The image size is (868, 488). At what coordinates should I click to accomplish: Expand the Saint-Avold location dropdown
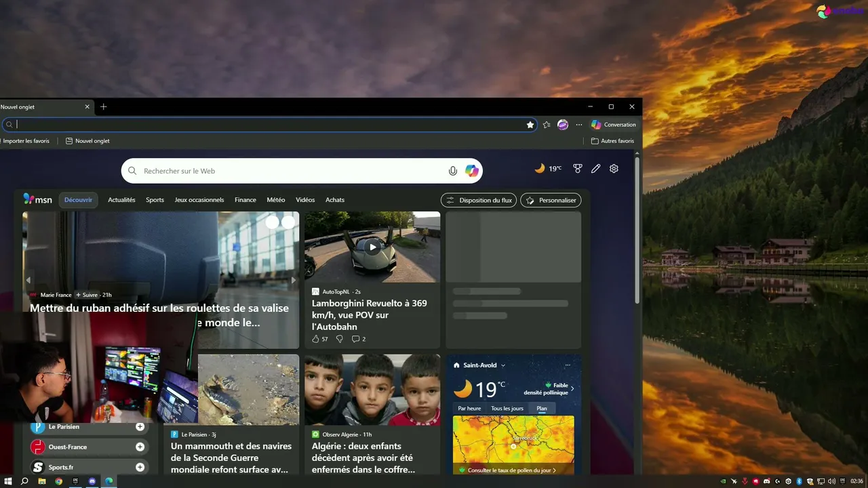(503, 365)
